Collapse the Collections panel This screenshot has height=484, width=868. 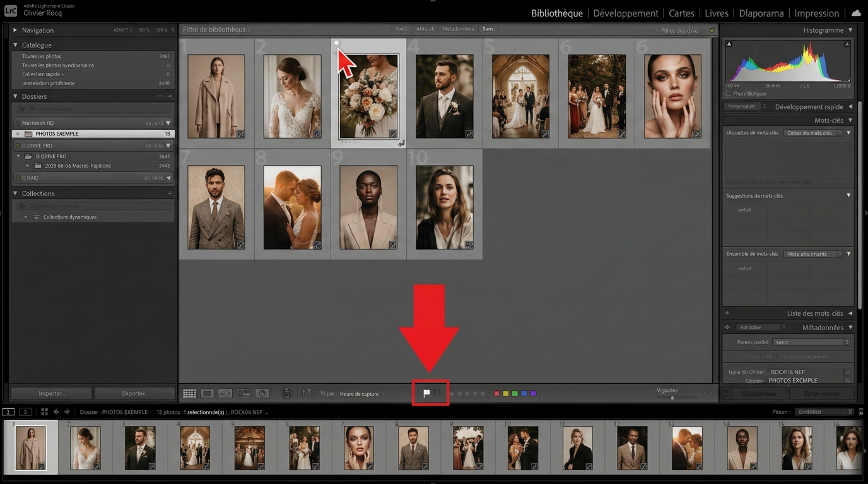(15, 193)
